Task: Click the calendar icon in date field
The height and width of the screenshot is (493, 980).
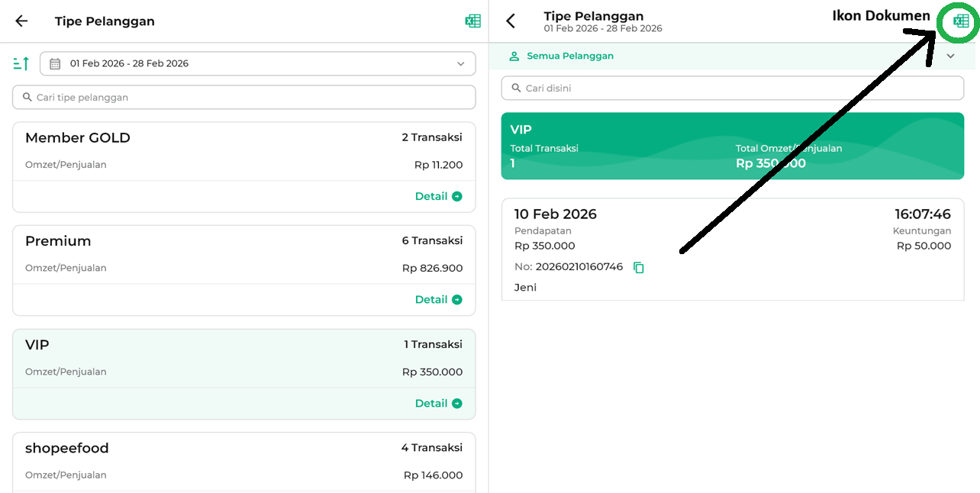Action: click(55, 64)
